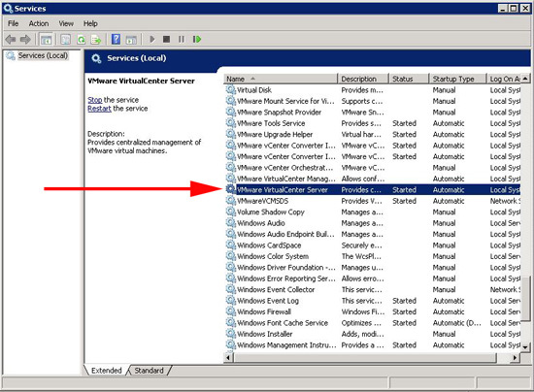Click the horizontal scrollbar right arrow
The image size is (534, 392).
pos(516,358)
